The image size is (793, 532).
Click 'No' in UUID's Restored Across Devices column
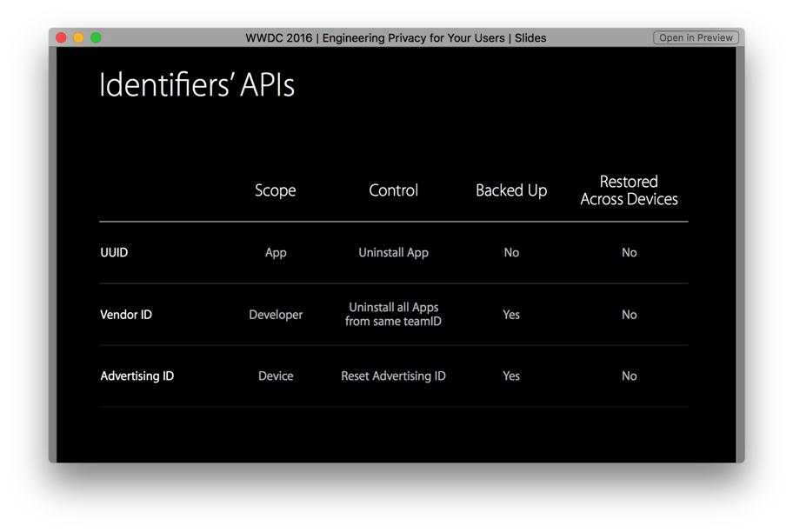click(630, 252)
